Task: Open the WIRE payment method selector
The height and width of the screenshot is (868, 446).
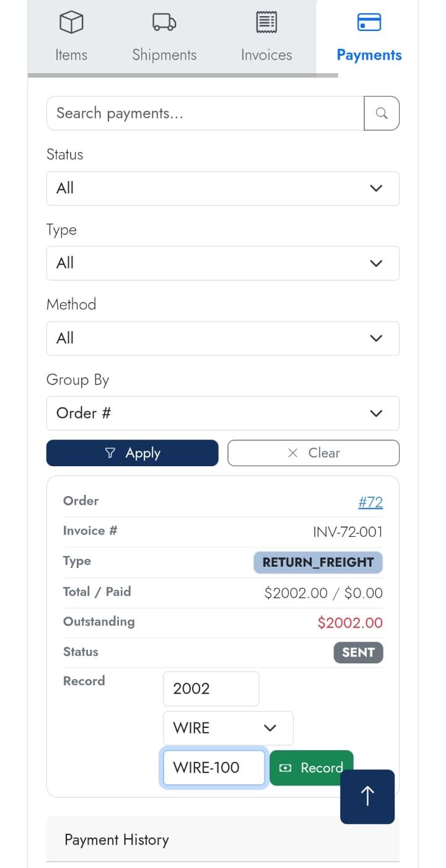Action: point(227,728)
